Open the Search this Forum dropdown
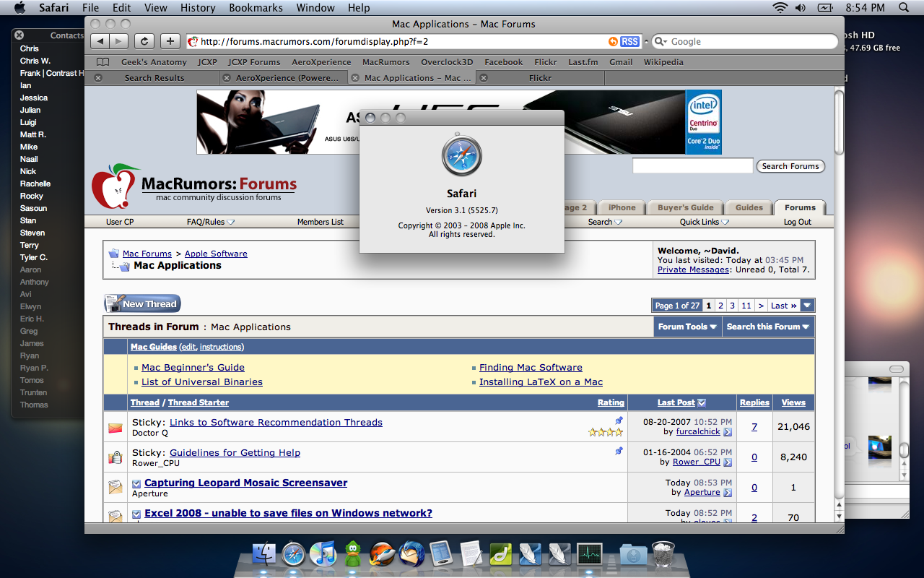 pyautogui.click(x=768, y=327)
